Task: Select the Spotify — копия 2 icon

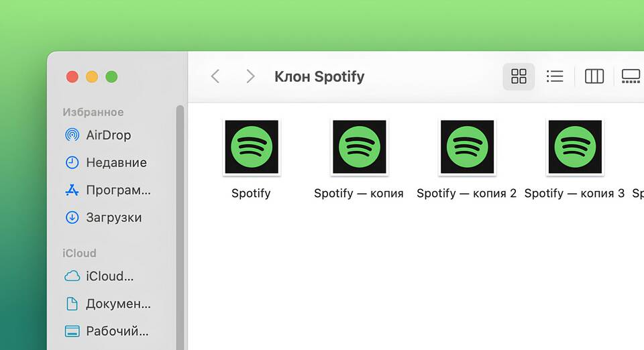Action: tap(467, 147)
